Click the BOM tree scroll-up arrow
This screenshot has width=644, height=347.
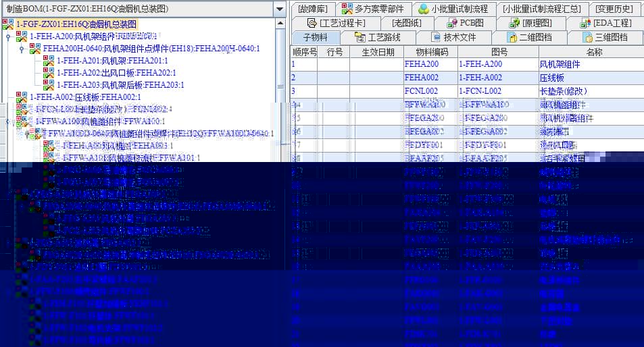coord(280,24)
